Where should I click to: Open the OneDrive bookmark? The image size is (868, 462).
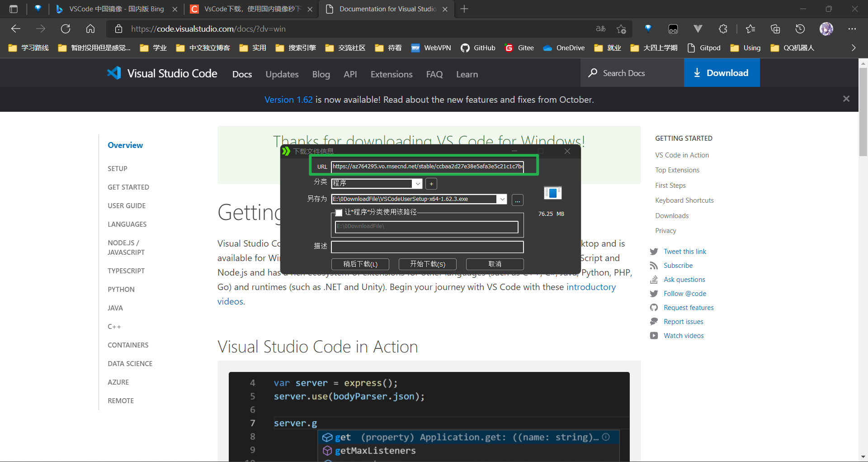pyautogui.click(x=564, y=48)
